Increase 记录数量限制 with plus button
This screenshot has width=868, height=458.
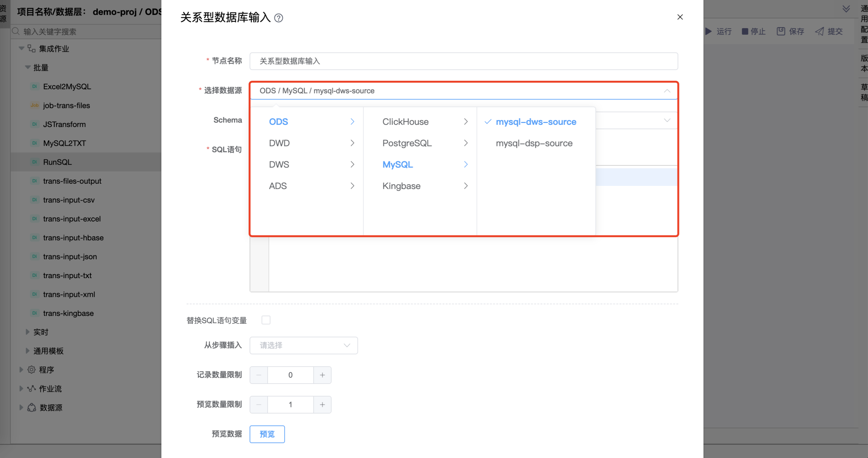322,375
